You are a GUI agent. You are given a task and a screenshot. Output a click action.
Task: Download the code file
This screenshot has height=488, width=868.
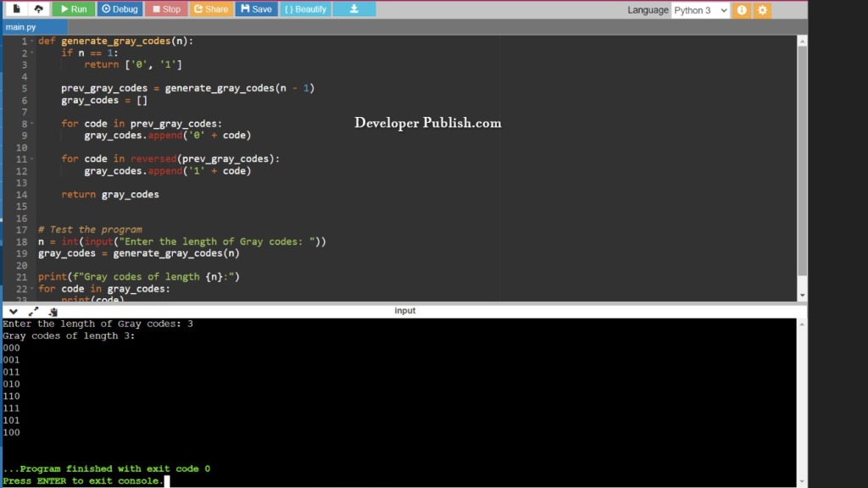tap(353, 9)
